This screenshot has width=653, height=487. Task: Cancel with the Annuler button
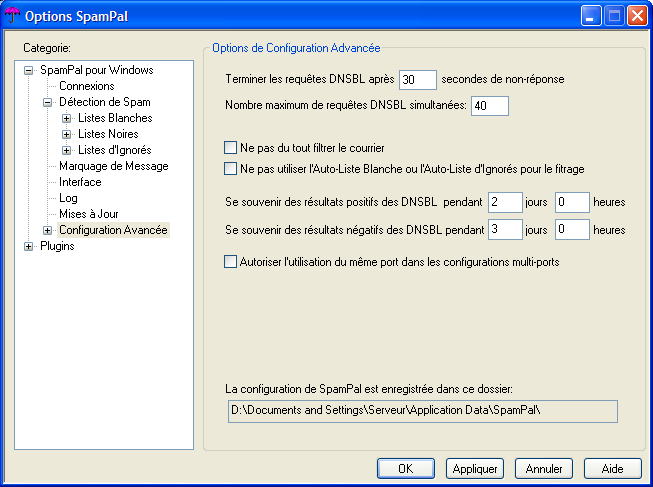click(x=544, y=469)
